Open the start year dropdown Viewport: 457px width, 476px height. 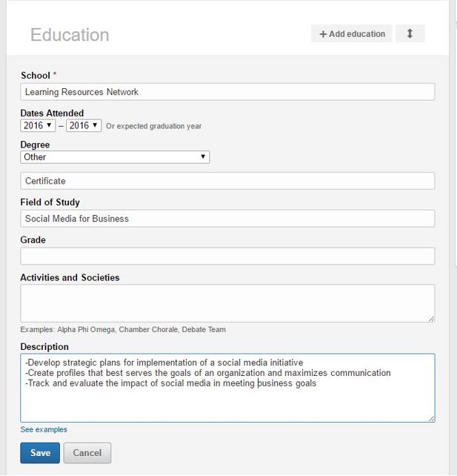pyautogui.click(x=38, y=126)
